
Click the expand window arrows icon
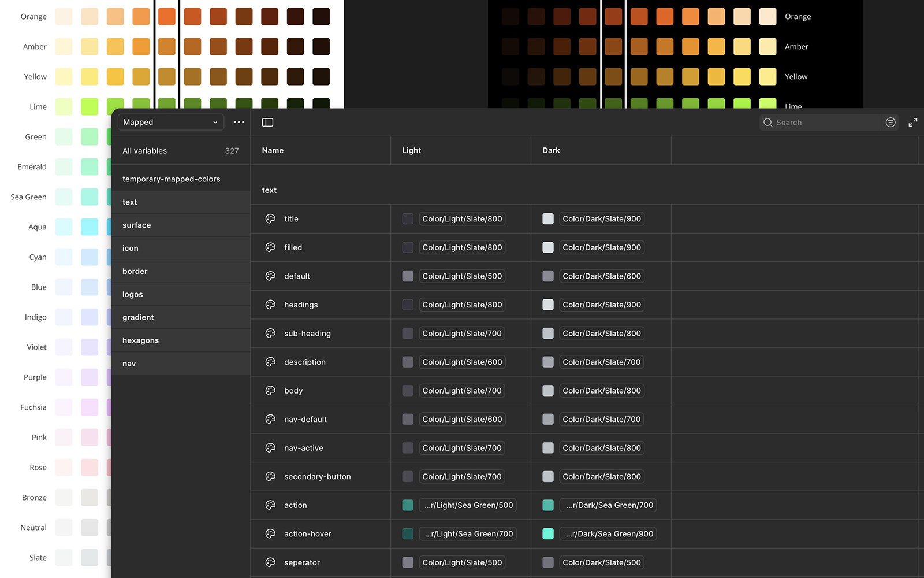(912, 123)
